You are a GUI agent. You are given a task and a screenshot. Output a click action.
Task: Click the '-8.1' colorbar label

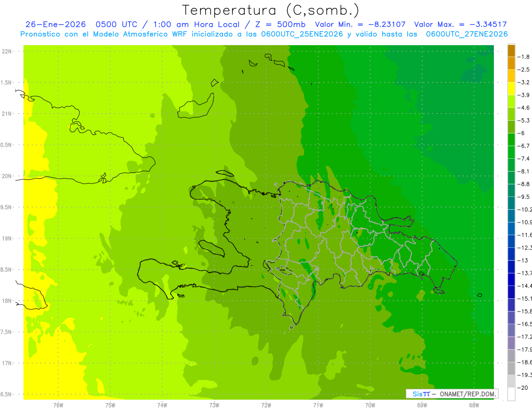coord(524,171)
